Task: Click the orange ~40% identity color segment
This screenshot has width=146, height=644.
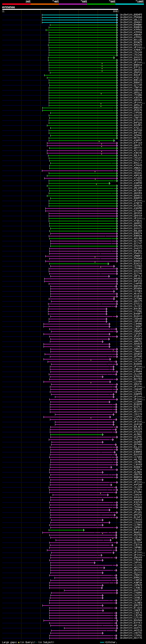Action: [x=45, y=4]
